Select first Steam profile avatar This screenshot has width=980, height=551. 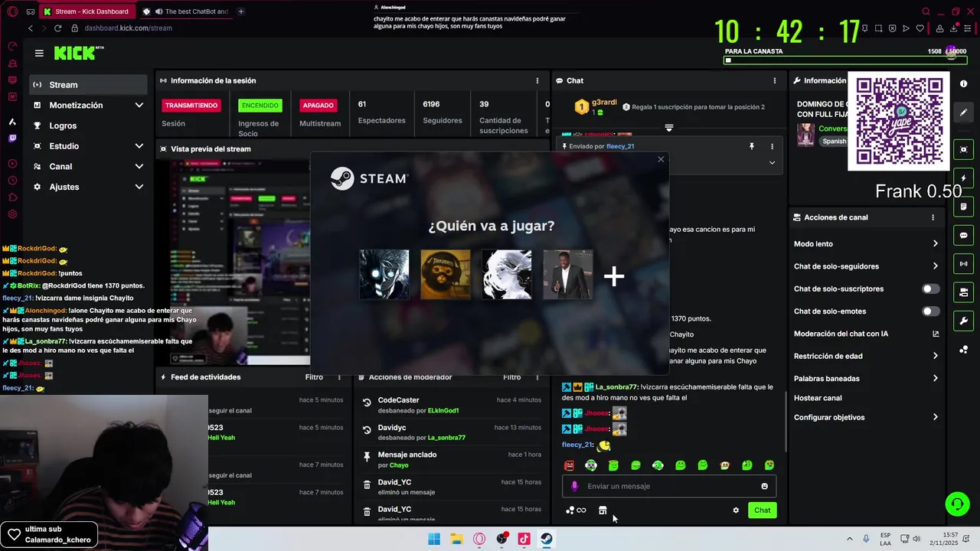pos(384,274)
